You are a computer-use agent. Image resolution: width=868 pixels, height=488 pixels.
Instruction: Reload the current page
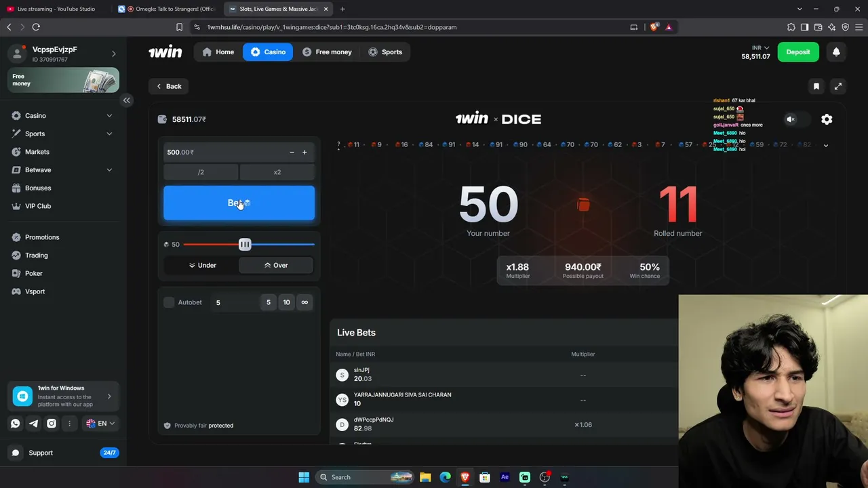36,27
